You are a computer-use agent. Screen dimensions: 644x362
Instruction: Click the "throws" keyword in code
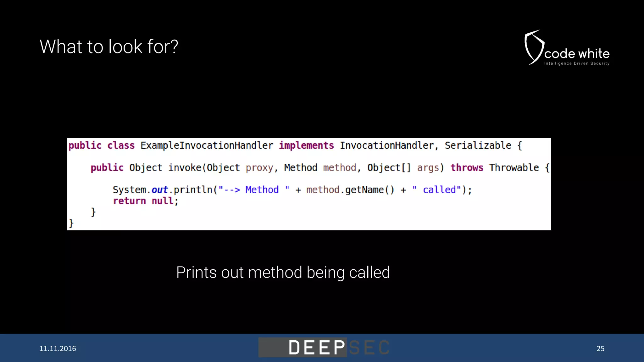pos(467,168)
